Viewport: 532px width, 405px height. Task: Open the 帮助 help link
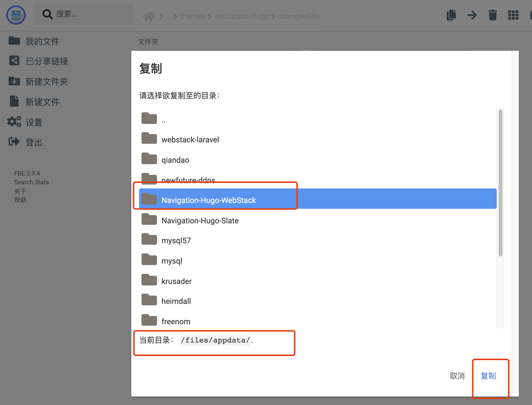[x=20, y=200]
